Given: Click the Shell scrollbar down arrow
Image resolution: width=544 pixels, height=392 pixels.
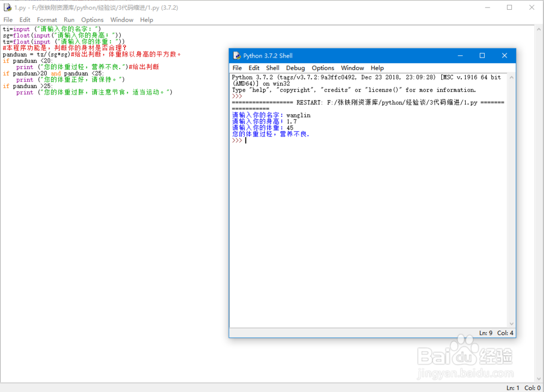Looking at the screenshot, I should point(511,323).
